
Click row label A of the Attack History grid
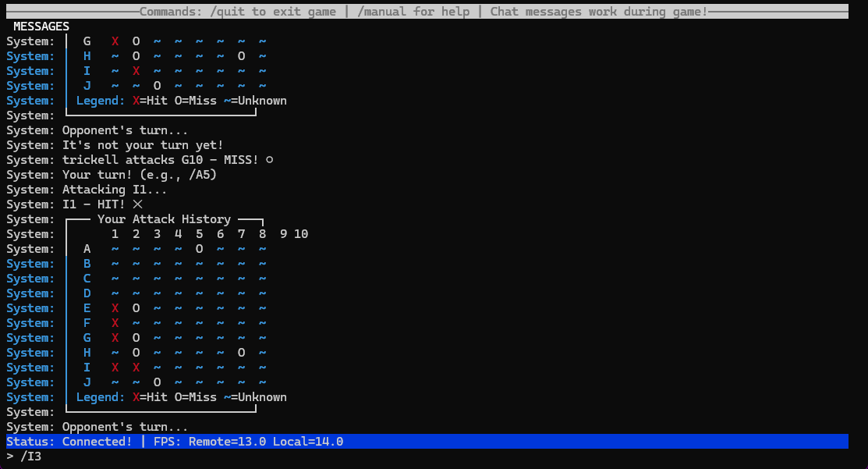click(x=87, y=249)
